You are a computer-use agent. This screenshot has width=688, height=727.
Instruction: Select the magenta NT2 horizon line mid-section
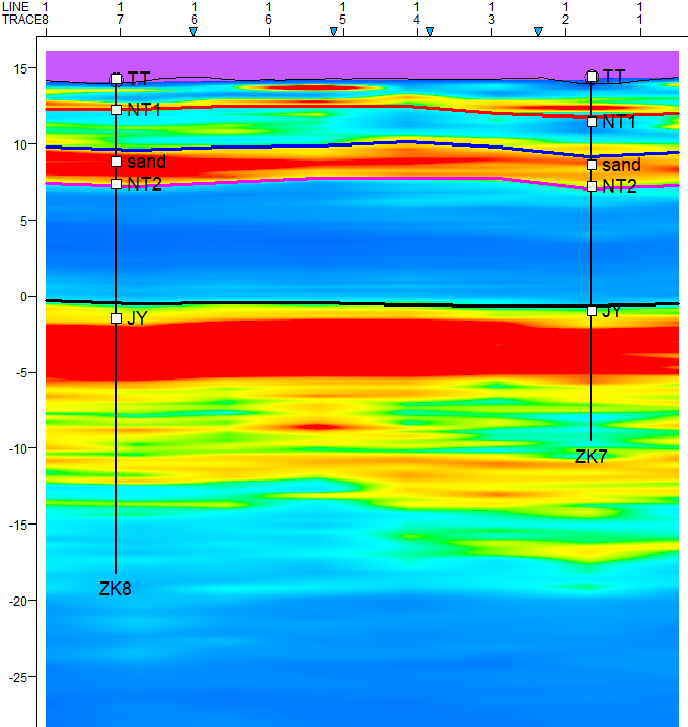point(350,179)
